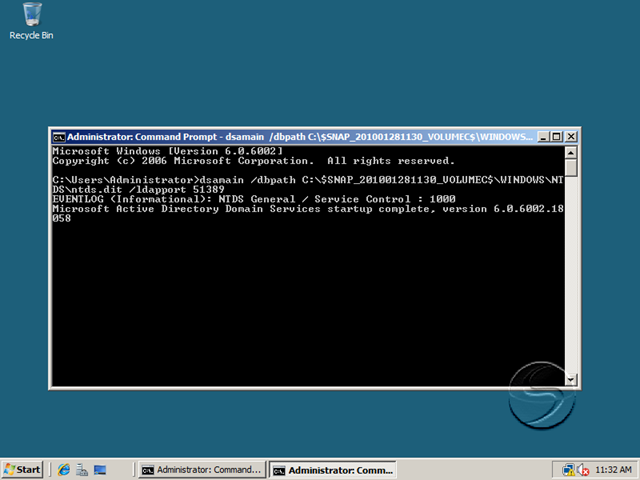Close the dsamain Command Prompt window
The height and width of the screenshot is (480, 640).
point(571,137)
